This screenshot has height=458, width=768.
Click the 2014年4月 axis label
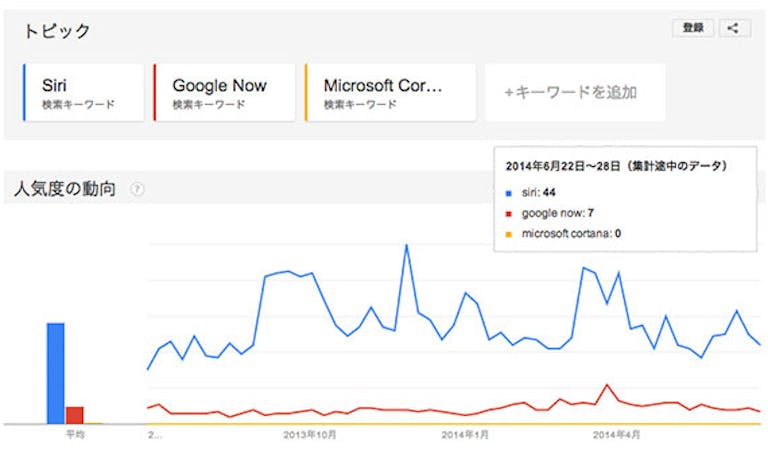click(616, 435)
